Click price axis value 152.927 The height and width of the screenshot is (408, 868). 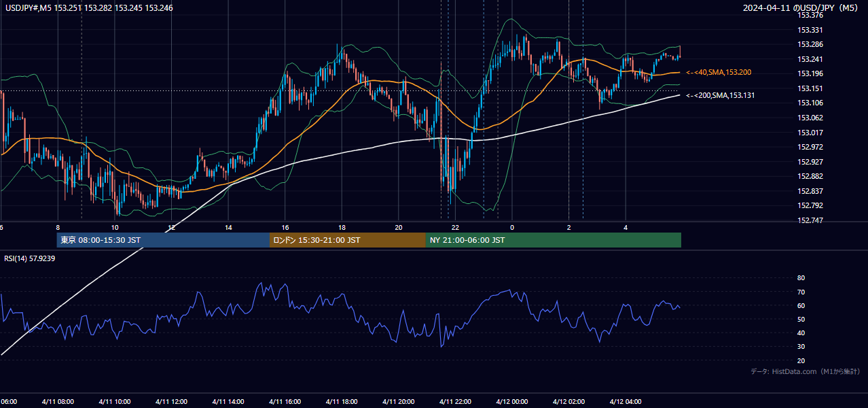pyautogui.click(x=810, y=162)
